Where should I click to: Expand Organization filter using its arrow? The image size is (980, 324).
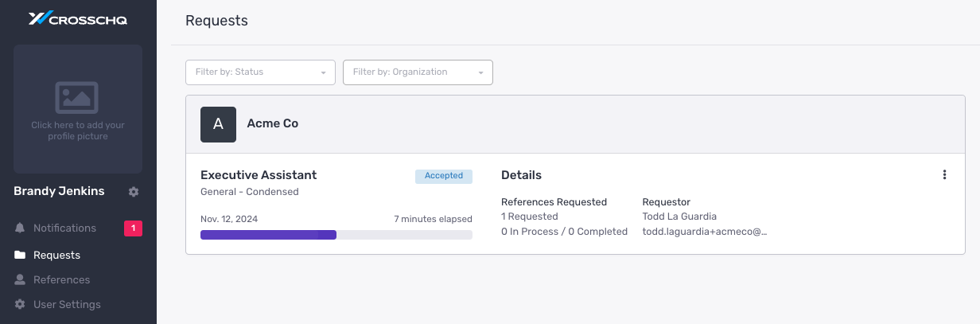point(480,73)
